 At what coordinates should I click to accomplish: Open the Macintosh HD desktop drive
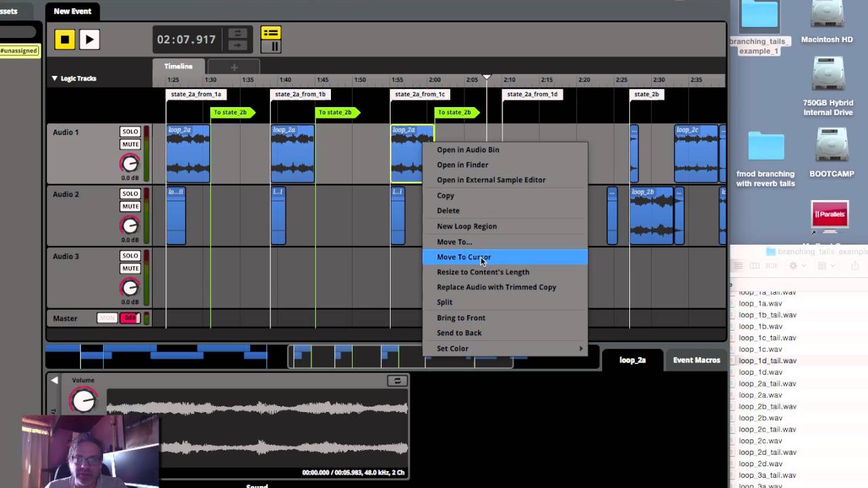point(827,22)
